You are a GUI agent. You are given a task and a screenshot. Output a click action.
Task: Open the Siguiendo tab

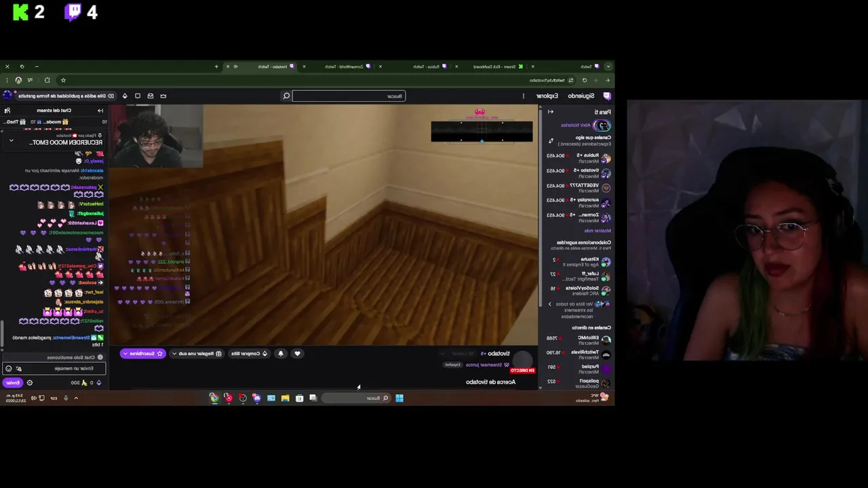click(x=581, y=96)
